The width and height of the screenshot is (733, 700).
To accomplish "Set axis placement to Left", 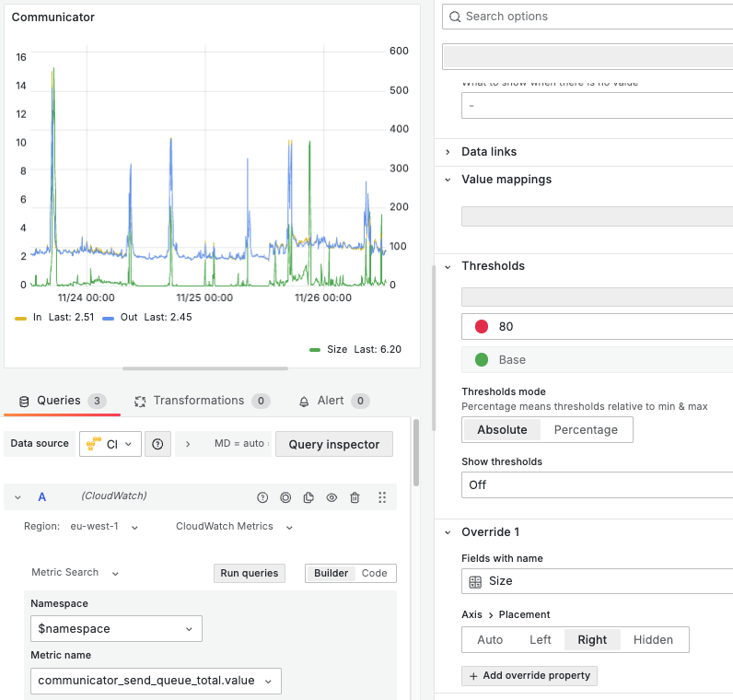I will click(540, 640).
